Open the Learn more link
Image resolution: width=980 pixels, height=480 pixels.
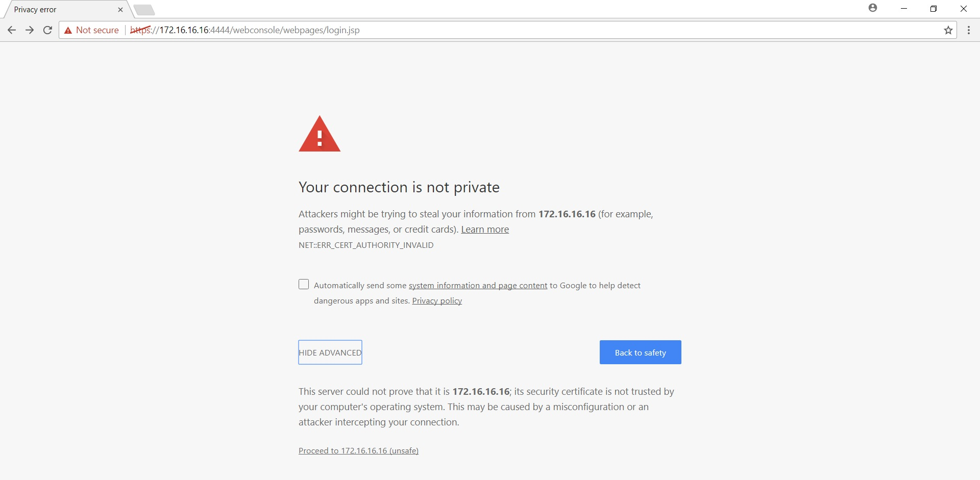pos(484,229)
